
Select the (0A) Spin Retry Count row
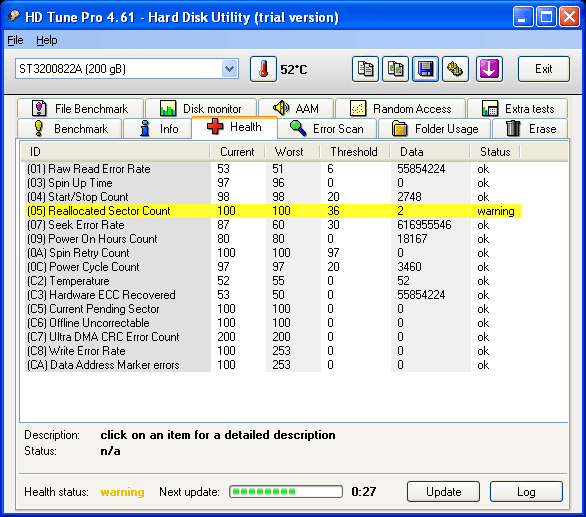(x=273, y=253)
